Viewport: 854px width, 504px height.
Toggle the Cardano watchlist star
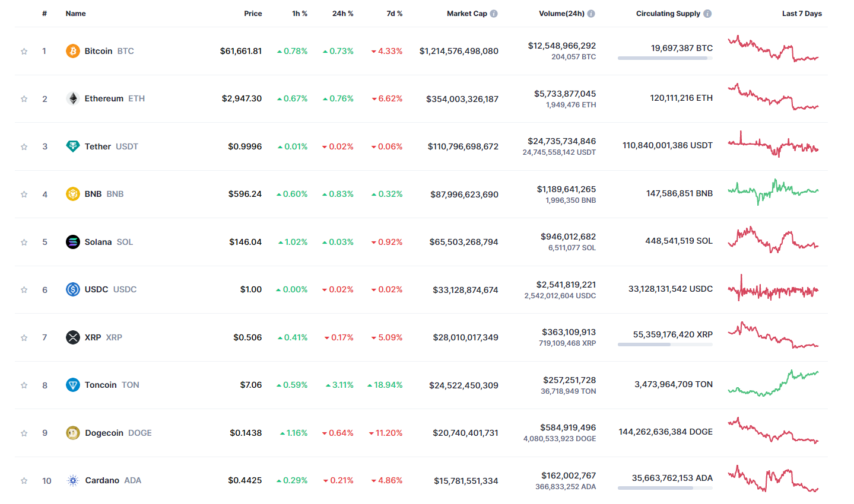coord(24,481)
